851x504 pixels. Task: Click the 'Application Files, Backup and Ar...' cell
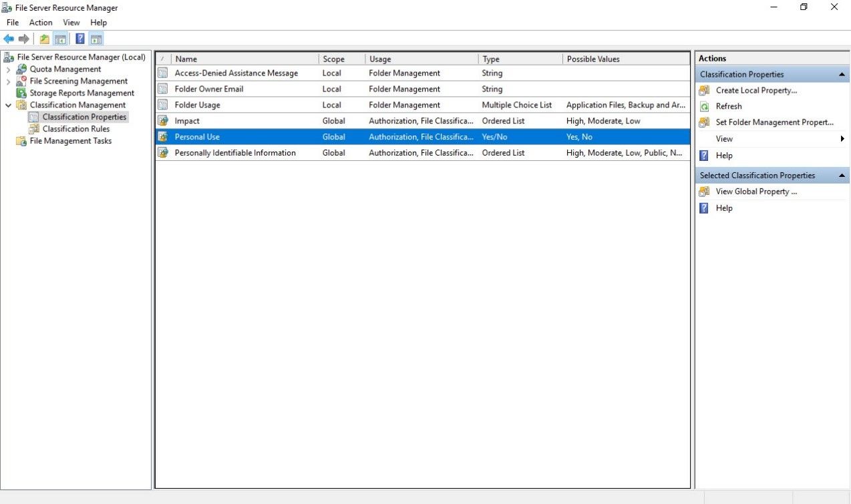click(626, 105)
